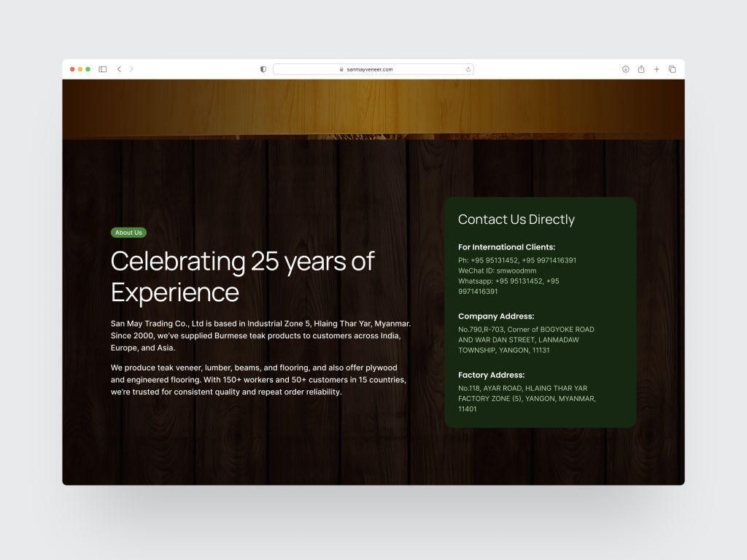Click the green About Us badge

pos(128,233)
